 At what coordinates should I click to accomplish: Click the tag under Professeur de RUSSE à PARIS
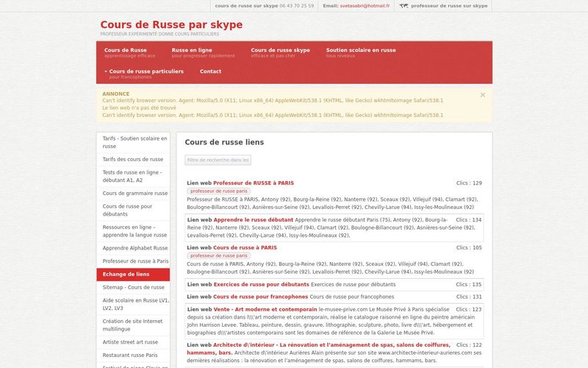[x=218, y=191]
